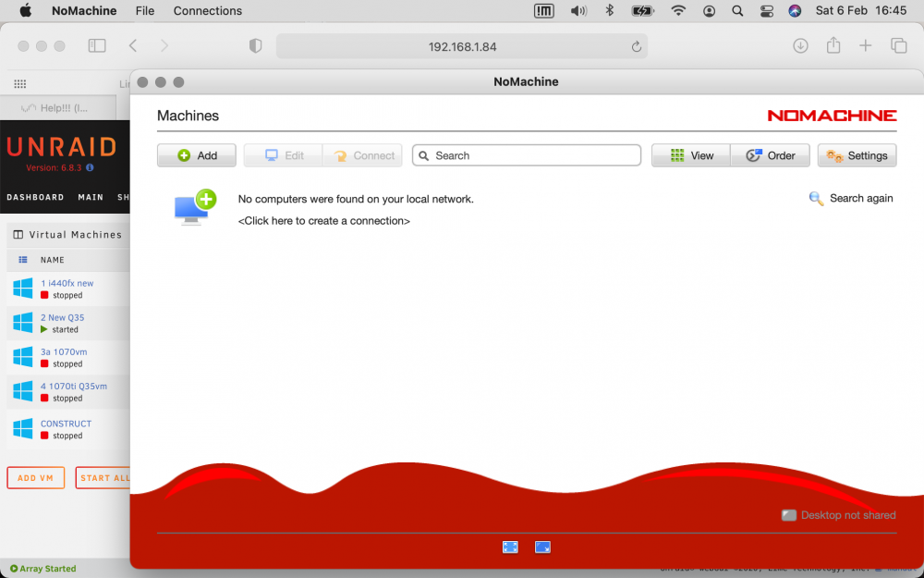Open the NoMachine app menu
This screenshot has width=924, height=578.
coord(84,10)
